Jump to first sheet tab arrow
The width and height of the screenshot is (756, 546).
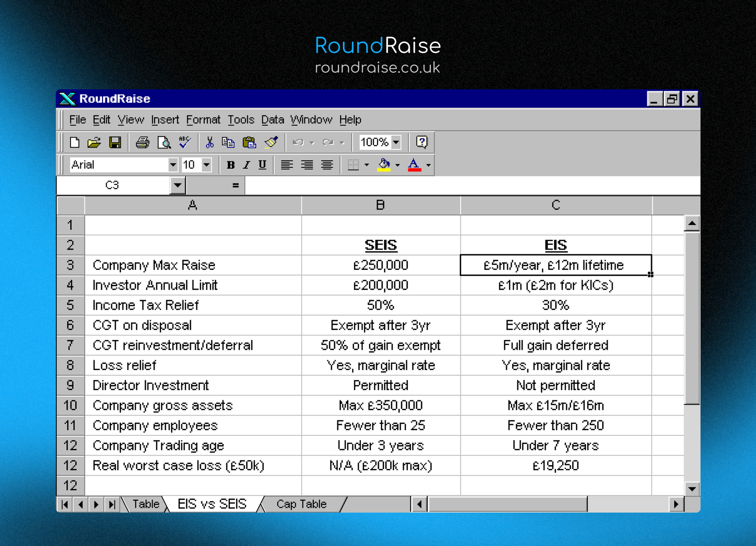(x=65, y=504)
